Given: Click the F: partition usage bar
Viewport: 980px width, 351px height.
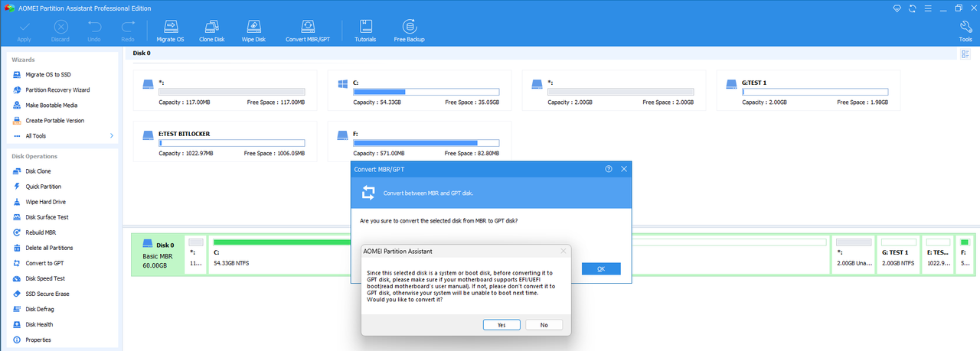Looking at the screenshot, I should [x=426, y=143].
